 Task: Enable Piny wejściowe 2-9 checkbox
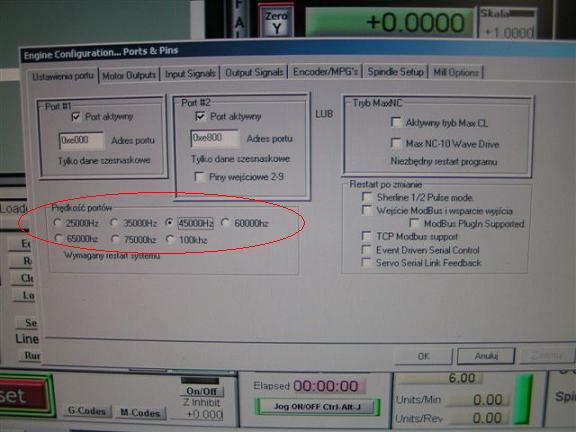click(x=200, y=177)
